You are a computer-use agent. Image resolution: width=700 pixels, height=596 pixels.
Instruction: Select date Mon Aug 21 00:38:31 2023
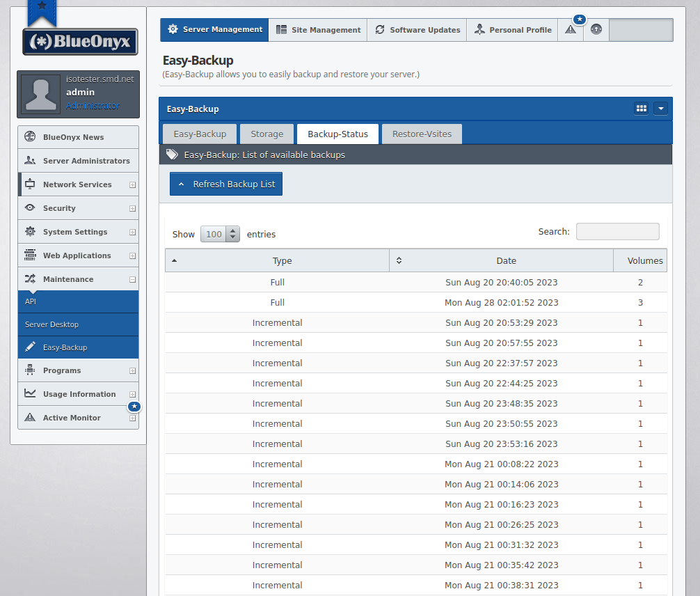coord(501,586)
